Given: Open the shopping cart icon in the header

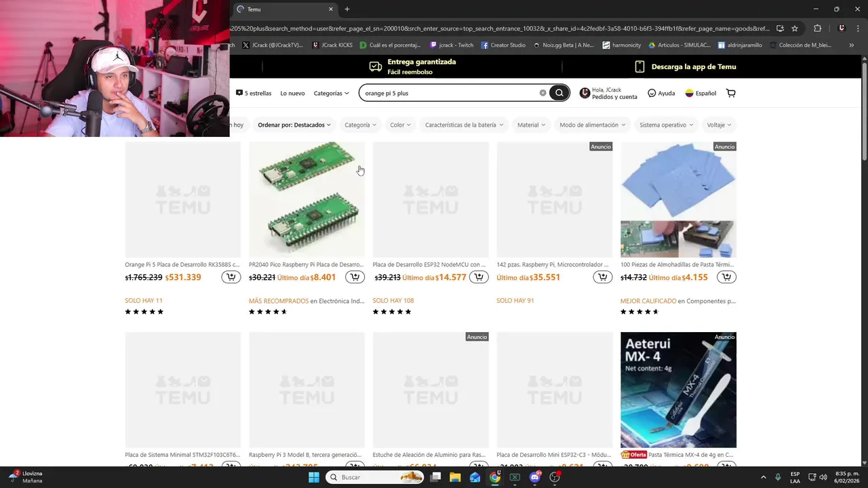Looking at the screenshot, I should pos(730,93).
